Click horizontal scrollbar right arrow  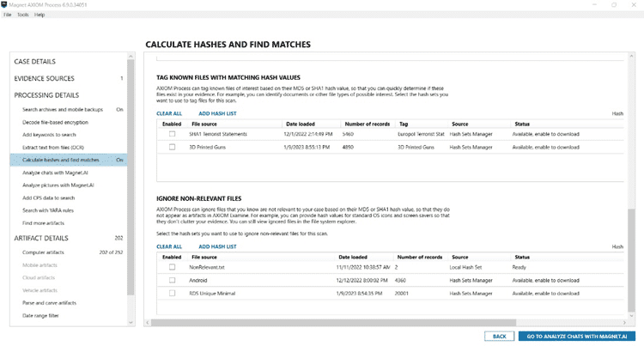624,323
